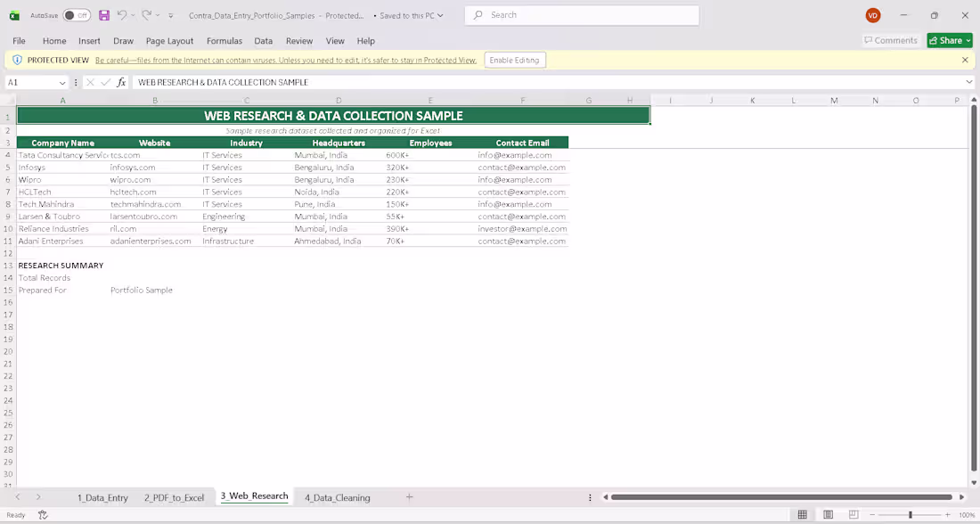
Task: Click the Excel app icon in title bar
Action: (x=13, y=16)
